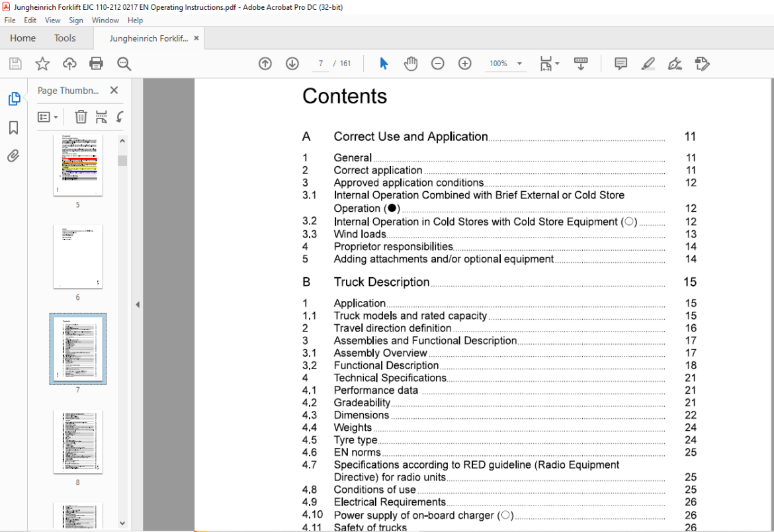Activate the Hand pan tool
Screen dimensions: 774x532
tap(411, 64)
